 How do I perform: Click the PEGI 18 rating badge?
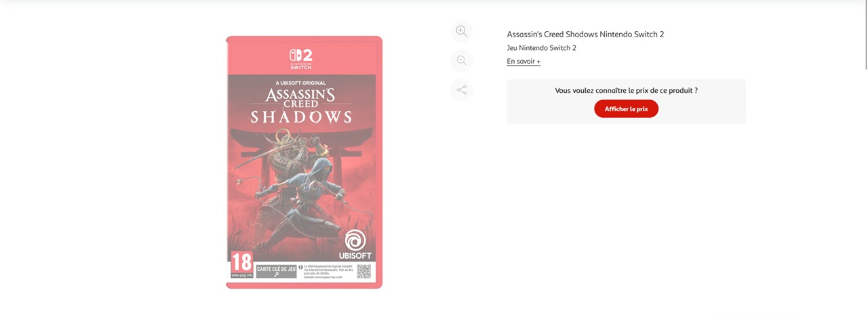[x=241, y=264]
